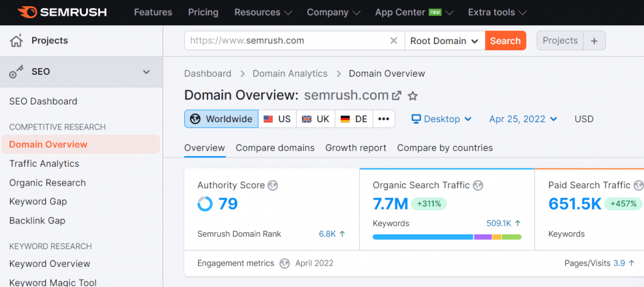The image size is (644, 287).
Task: Add a new project with plus icon
Action: (x=594, y=41)
